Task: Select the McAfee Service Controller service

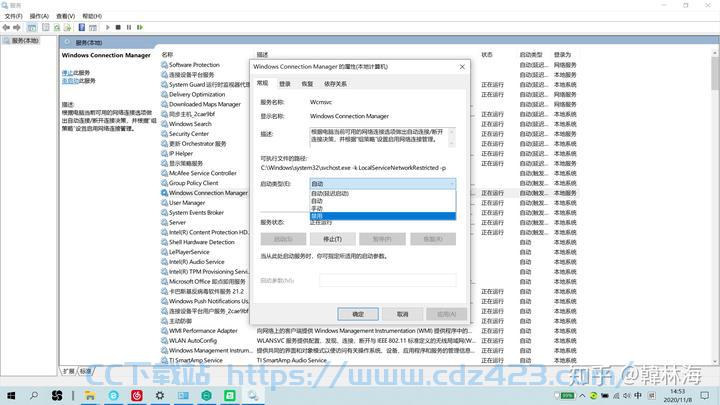Action: (x=202, y=173)
